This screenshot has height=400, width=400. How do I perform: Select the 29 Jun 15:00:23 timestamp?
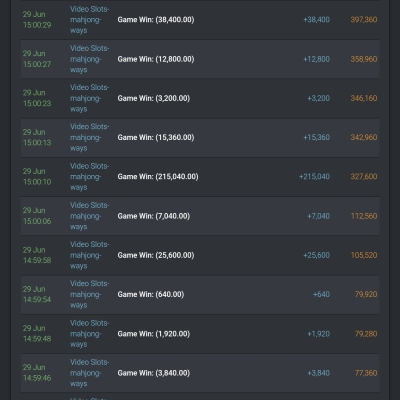pos(37,98)
